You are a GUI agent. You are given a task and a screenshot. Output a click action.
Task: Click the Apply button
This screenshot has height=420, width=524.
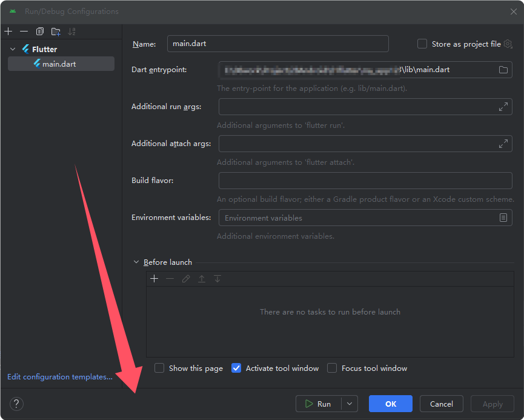coord(492,404)
